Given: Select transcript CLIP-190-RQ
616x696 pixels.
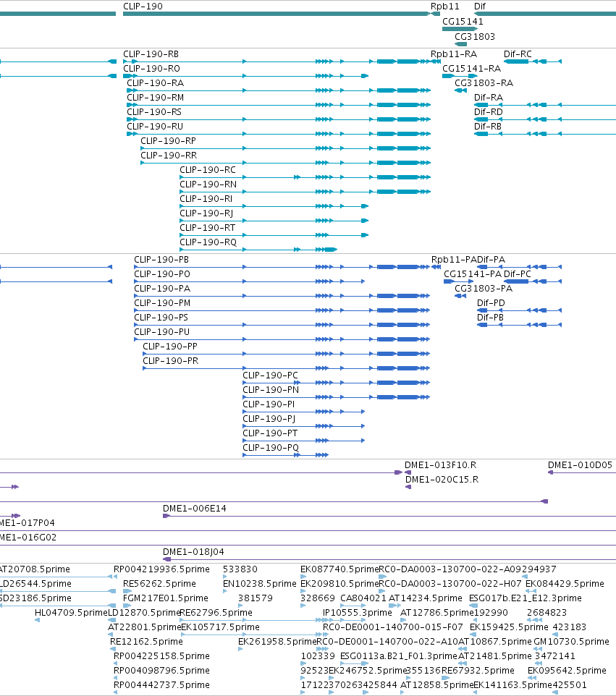Looking at the screenshot, I should point(208,242).
